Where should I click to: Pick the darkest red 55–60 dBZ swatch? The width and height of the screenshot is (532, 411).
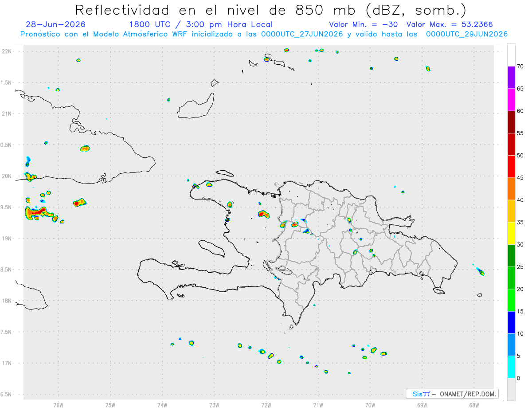511,122
